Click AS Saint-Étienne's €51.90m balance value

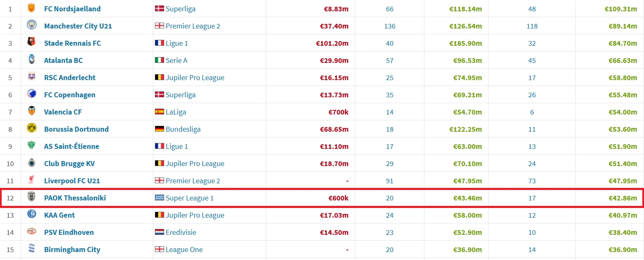click(x=623, y=146)
